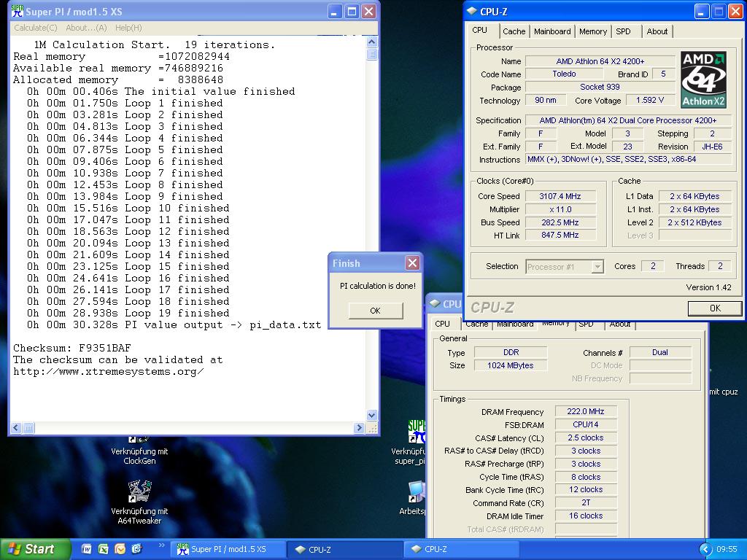Viewport: 747px width, 560px height.
Task: Expand the quick launch overflow chevron
Action: [x=161, y=545]
